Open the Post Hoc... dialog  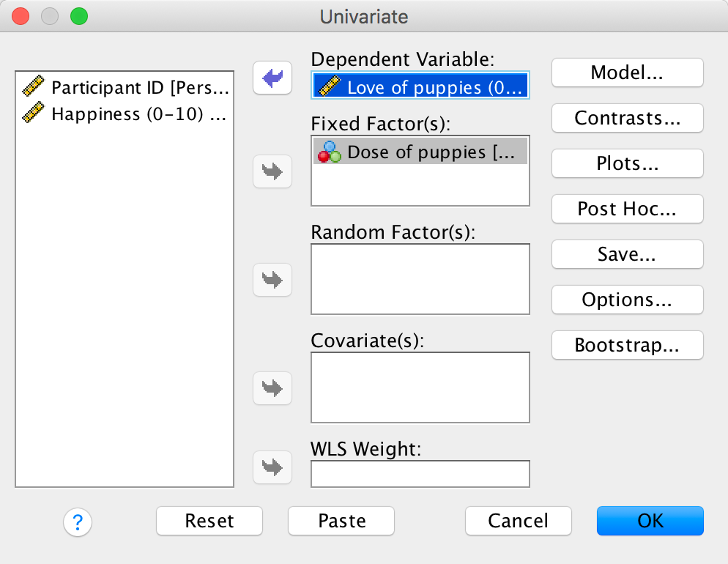pos(627,209)
